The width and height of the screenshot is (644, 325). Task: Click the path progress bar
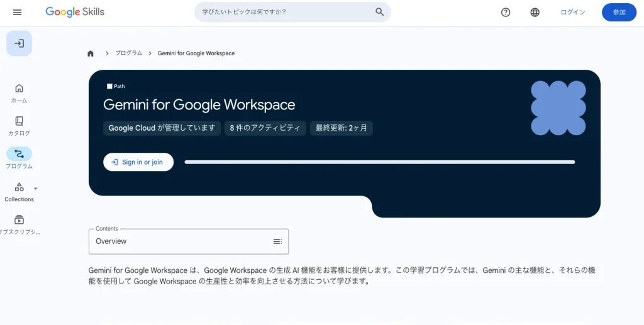click(379, 162)
